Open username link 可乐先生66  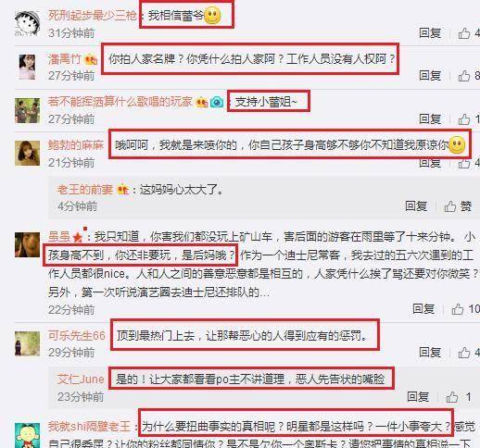77,336
